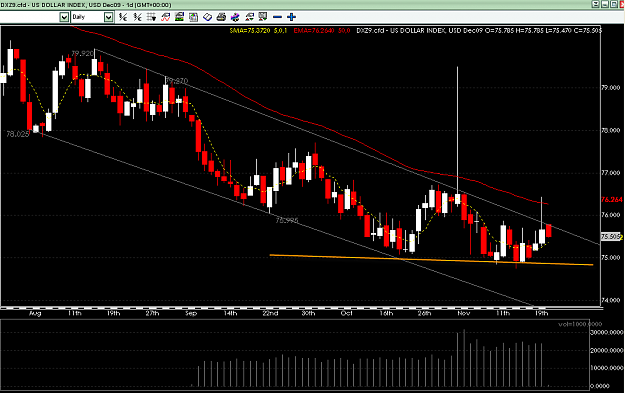Click the first $/c price toggle icon

point(123,17)
